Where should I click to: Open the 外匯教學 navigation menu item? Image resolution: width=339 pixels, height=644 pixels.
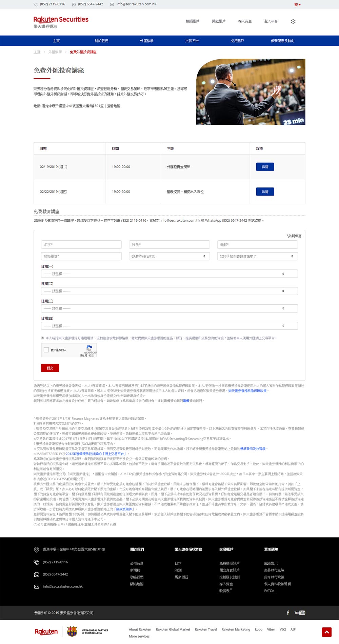point(146,41)
